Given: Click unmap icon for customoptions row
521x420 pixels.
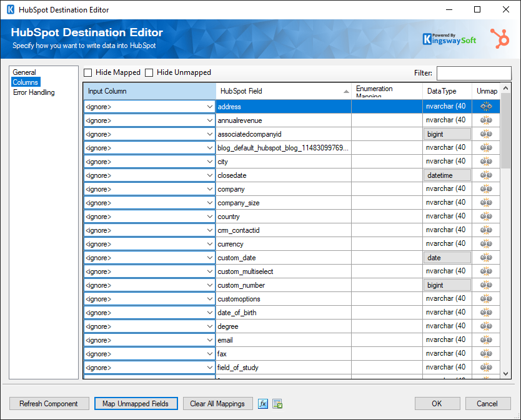Looking at the screenshot, I should pos(486,299).
